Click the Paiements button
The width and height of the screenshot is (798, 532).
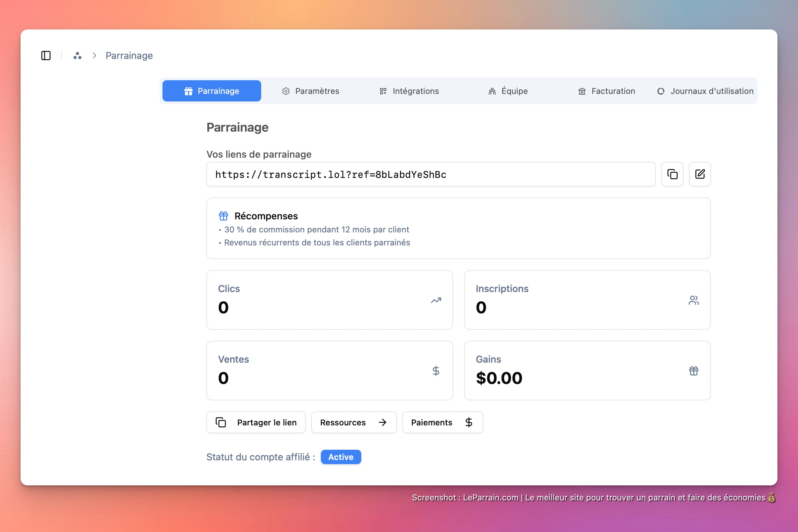pyautogui.click(x=443, y=422)
